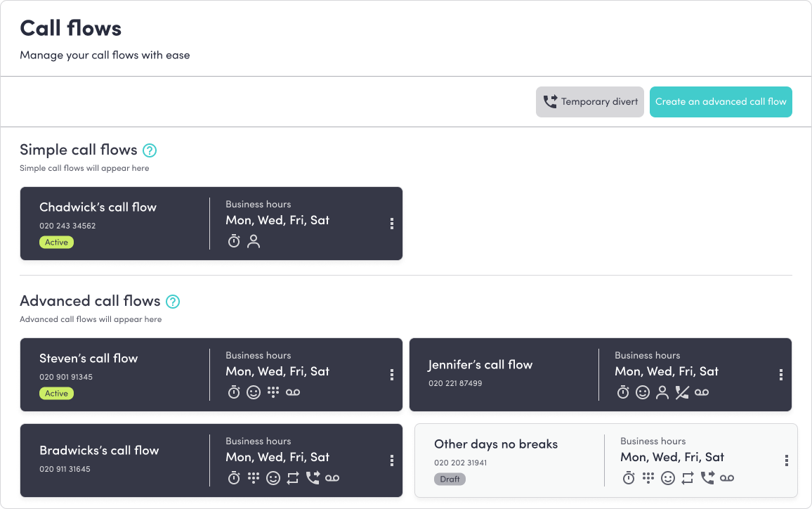Open options menu for Steven's call flow

pyautogui.click(x=391, y=375)
